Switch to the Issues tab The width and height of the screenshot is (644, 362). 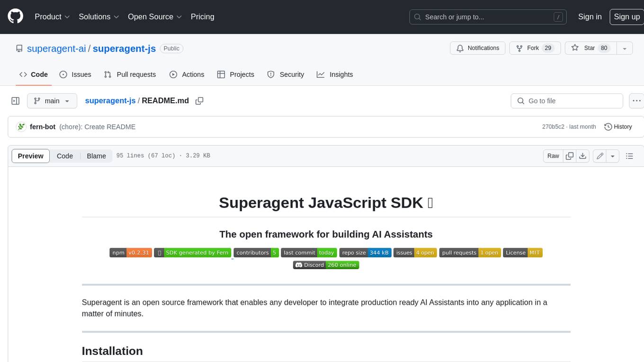click(75, 74)
